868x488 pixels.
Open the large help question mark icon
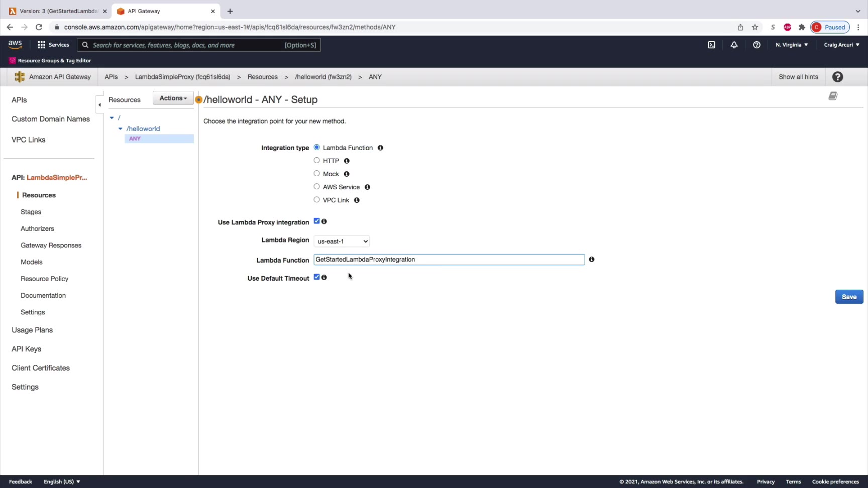837,77
